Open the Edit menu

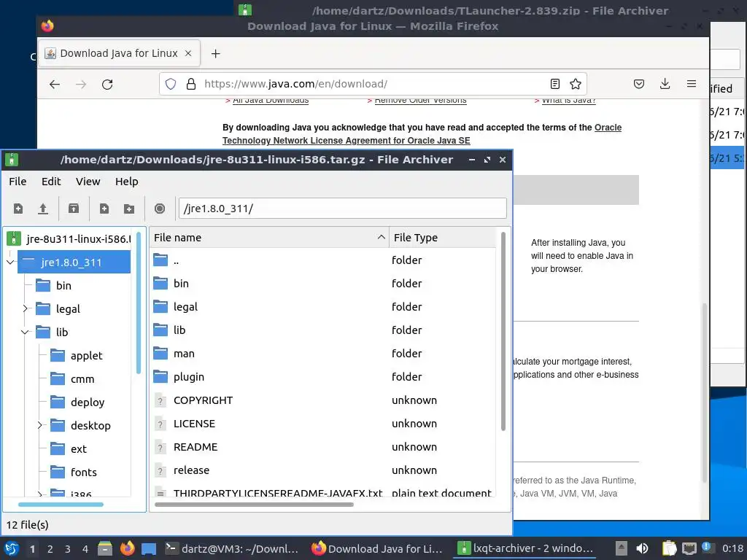click(x=51, y=182)
